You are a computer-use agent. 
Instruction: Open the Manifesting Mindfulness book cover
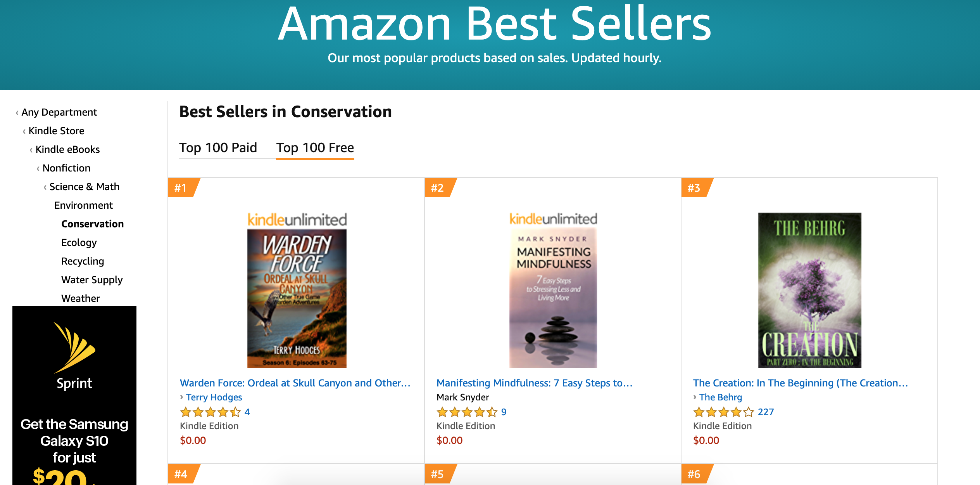pyautogui.click(x=553, y=290)
